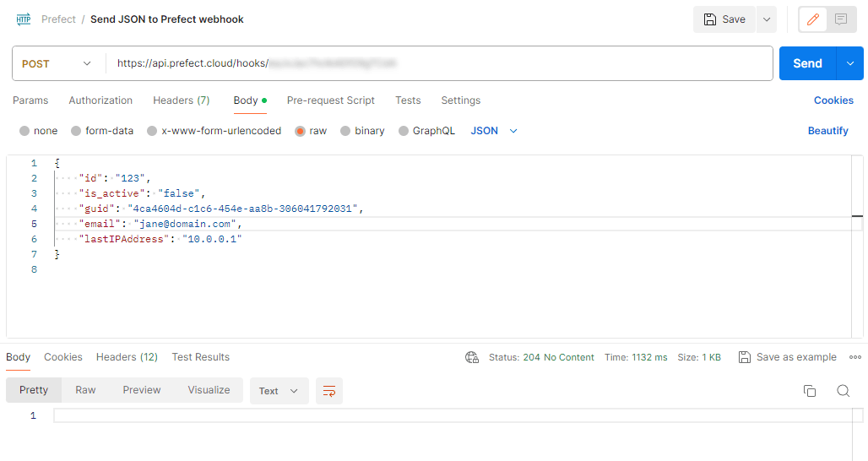Choose the binary body type option

(346, 131)
